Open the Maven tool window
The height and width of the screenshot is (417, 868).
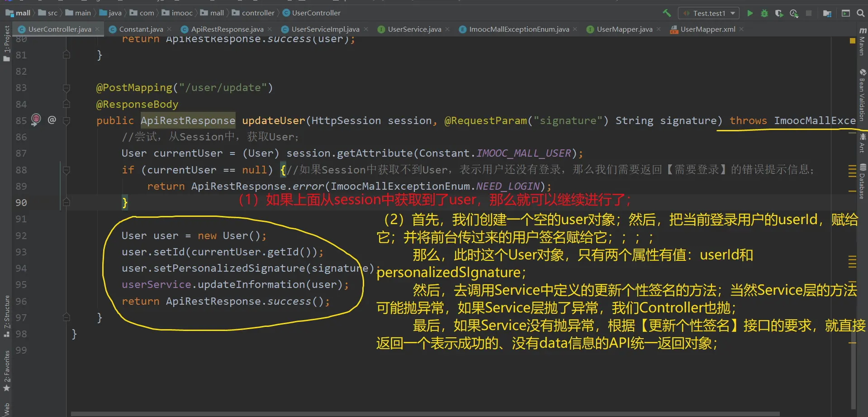863,42
